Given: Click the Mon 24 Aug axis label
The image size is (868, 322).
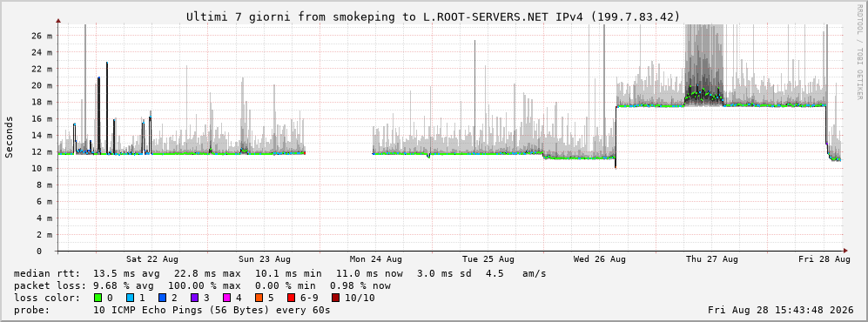Looking at the screenshot, I should pyautogui.click(x=376, y=259).
